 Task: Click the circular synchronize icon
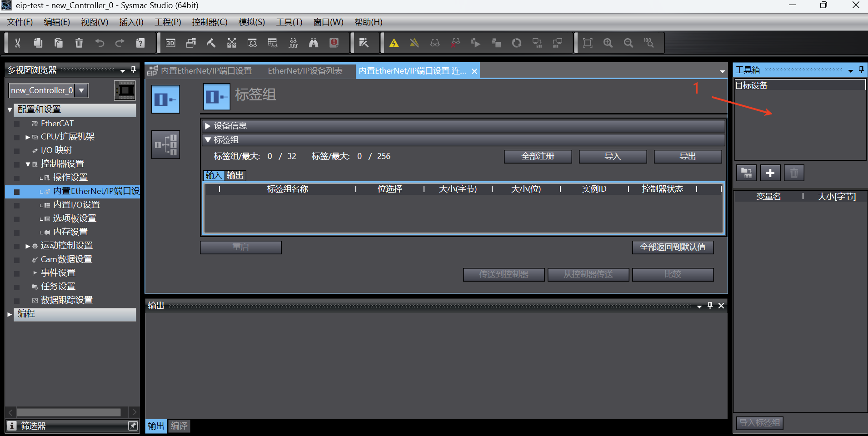[x=517, y=43]
